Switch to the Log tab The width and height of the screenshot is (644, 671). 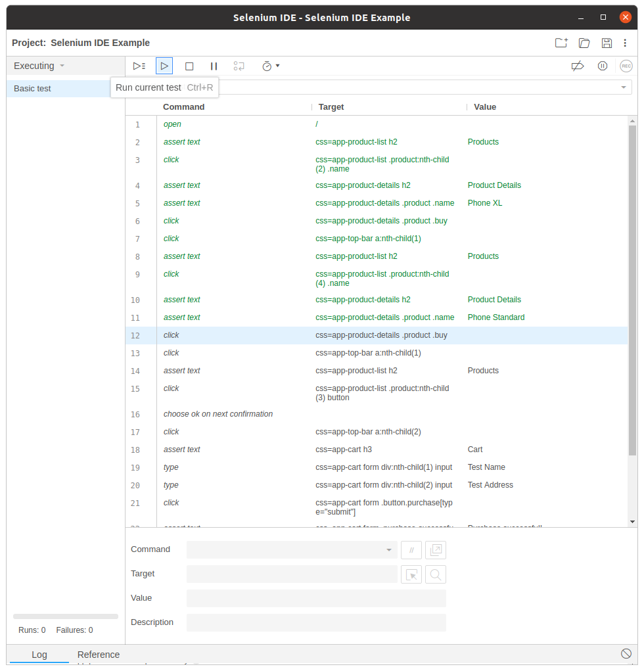(x=39, y=655)
